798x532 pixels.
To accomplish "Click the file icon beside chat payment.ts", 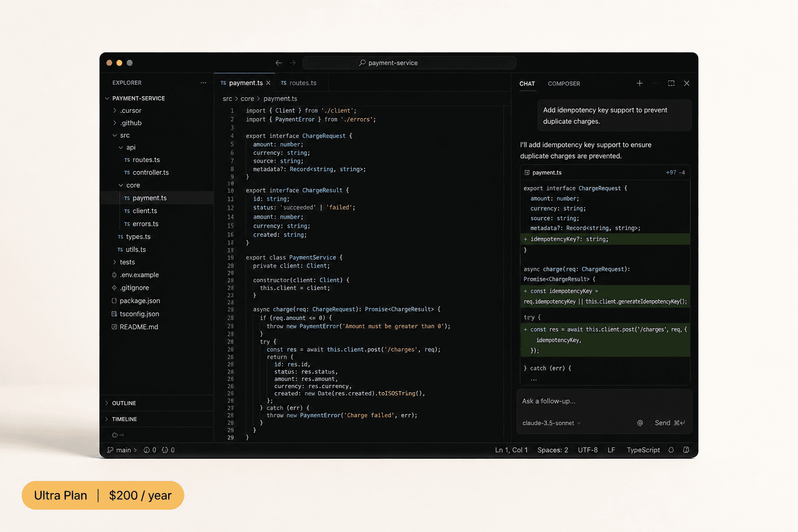I will 527,172.
